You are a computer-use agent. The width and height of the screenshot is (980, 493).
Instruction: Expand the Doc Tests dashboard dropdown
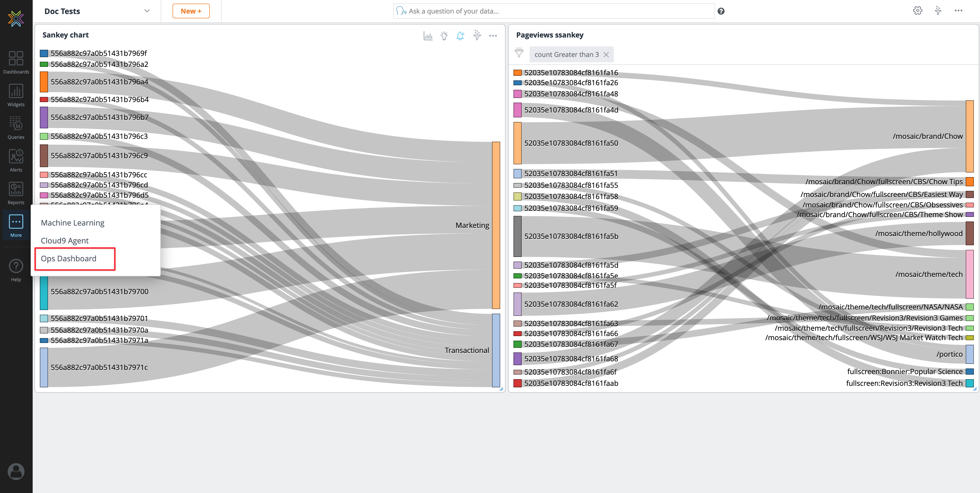(x=147, y=11)
